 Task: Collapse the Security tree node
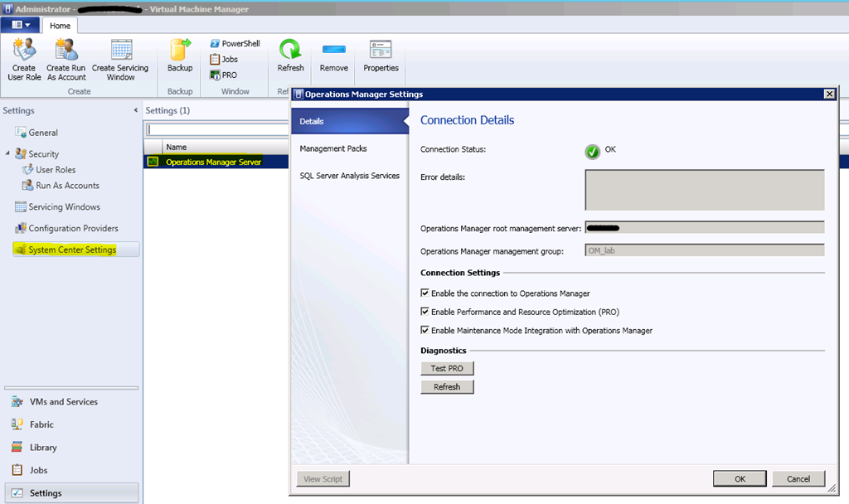[x=7, y=153]
